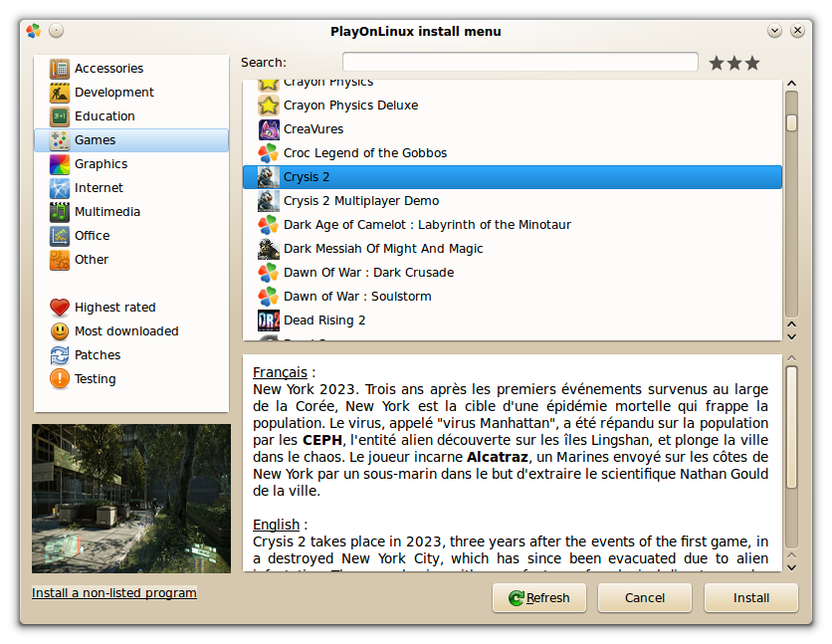Open the Testing section
Screen dimensions: 832x644
point(131,379)
